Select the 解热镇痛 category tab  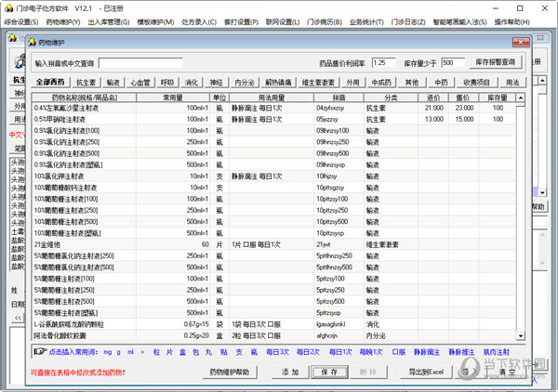pyautogui.click(x=278, y=83)
